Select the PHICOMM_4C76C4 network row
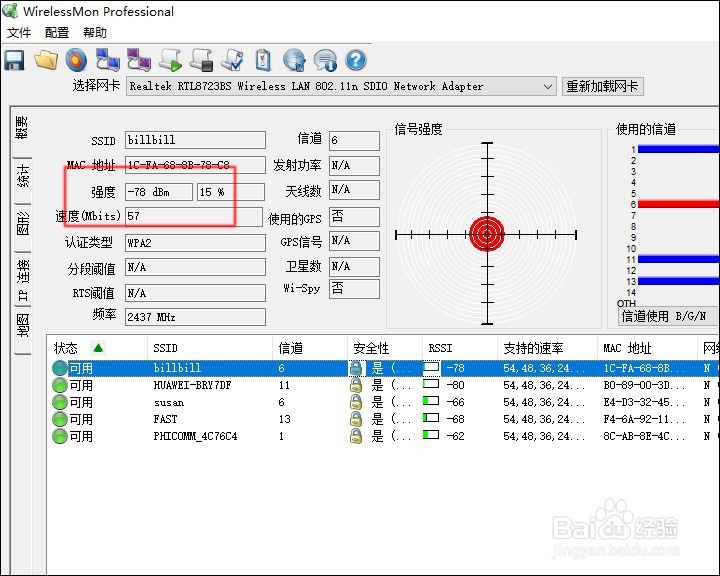The image size is (720, 576). pos(383,436)
